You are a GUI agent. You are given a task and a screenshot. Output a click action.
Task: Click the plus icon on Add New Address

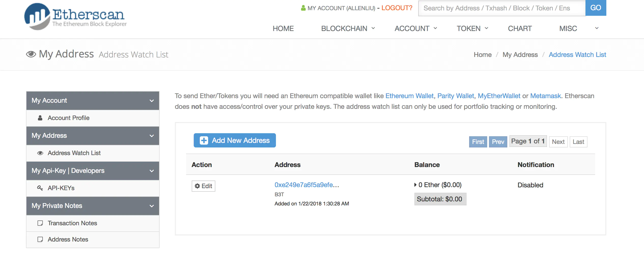[x=204, y=141]
